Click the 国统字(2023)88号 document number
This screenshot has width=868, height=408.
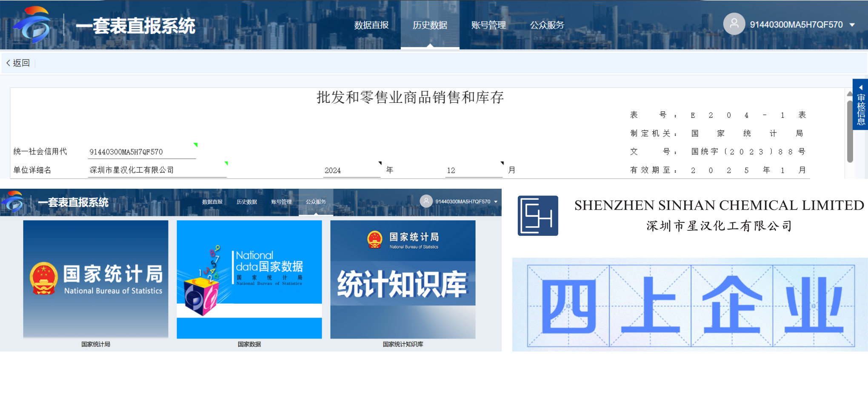tap(748, 152)
